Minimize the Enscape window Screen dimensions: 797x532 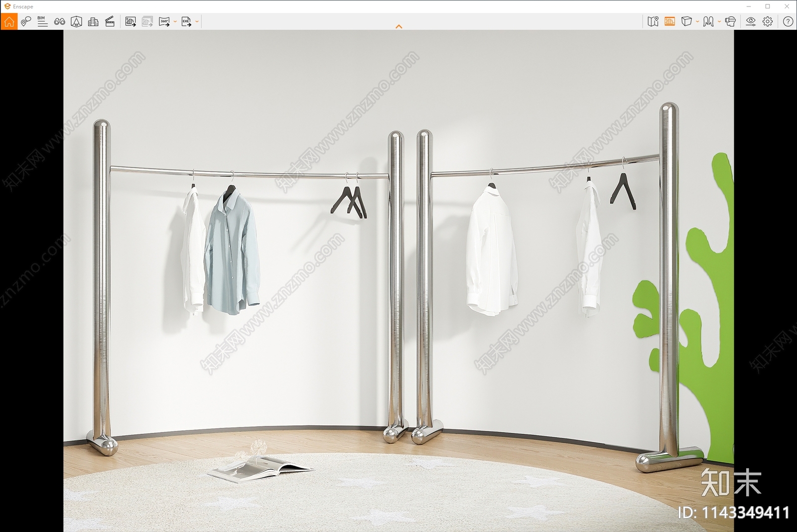point(749,6)
